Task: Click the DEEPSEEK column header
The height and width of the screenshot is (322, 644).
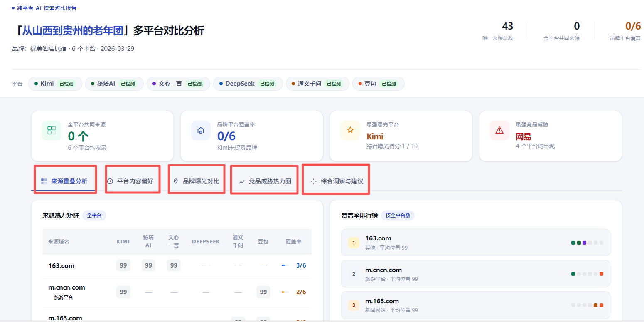Action: [206, 242]
